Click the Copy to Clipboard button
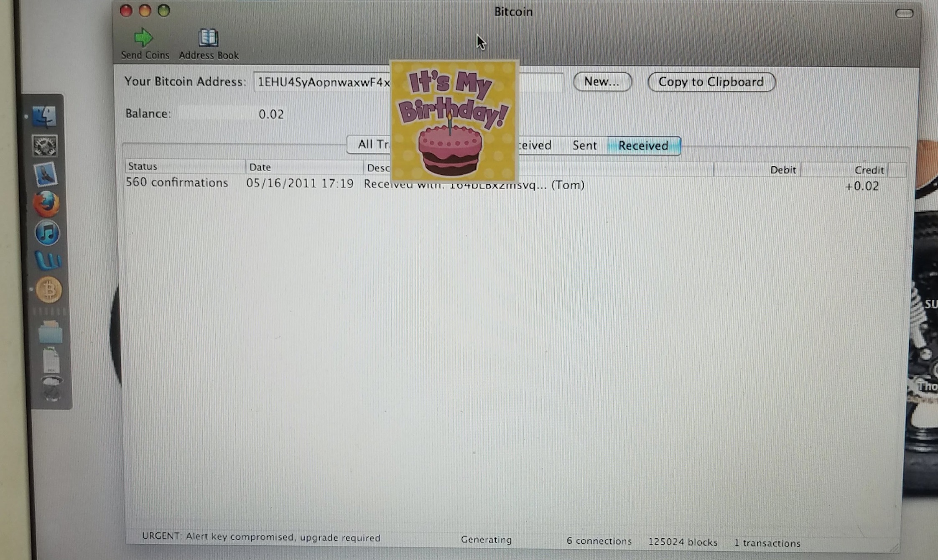Image resolution: width=938 pixels, height=560 pixels. point(711,82)
